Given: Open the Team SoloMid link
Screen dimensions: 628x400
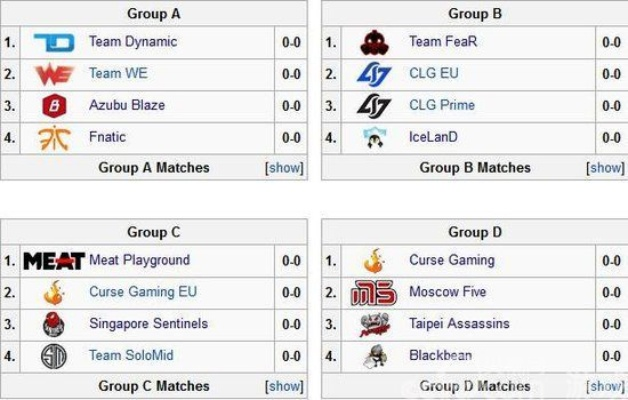Looking at the screenshot, I should coord(131,356).
